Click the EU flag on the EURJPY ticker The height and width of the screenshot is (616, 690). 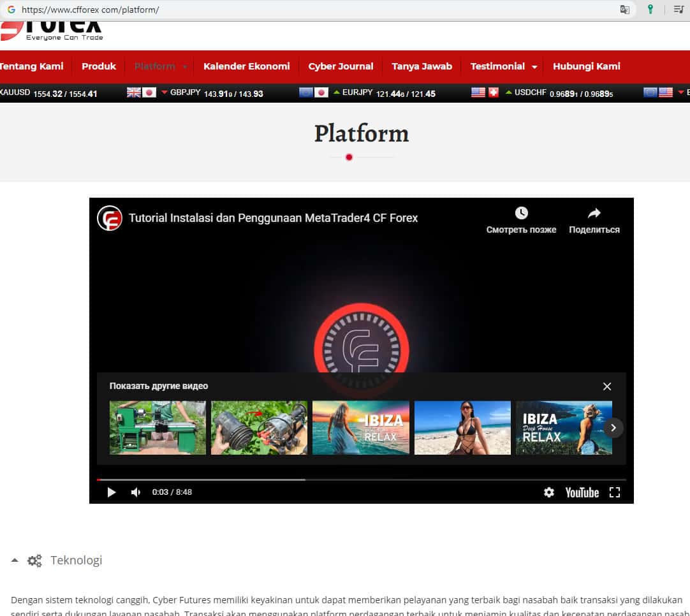pyautogui.click(x=306, y=92)
